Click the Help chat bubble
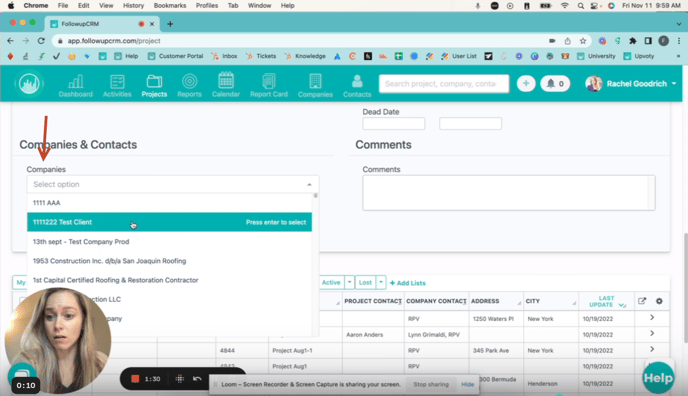The height and width of the screenshot is (396, 688). 658,378
